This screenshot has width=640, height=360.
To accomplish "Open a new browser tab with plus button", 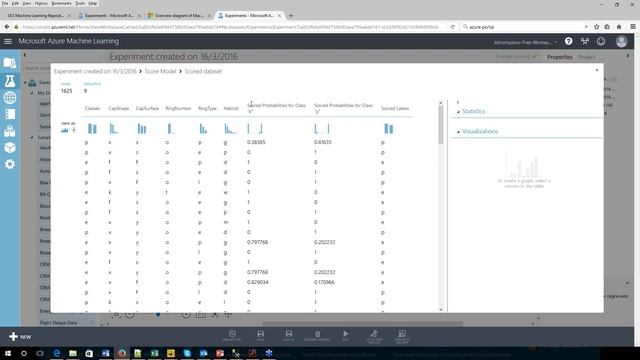I will coord(291,16).
